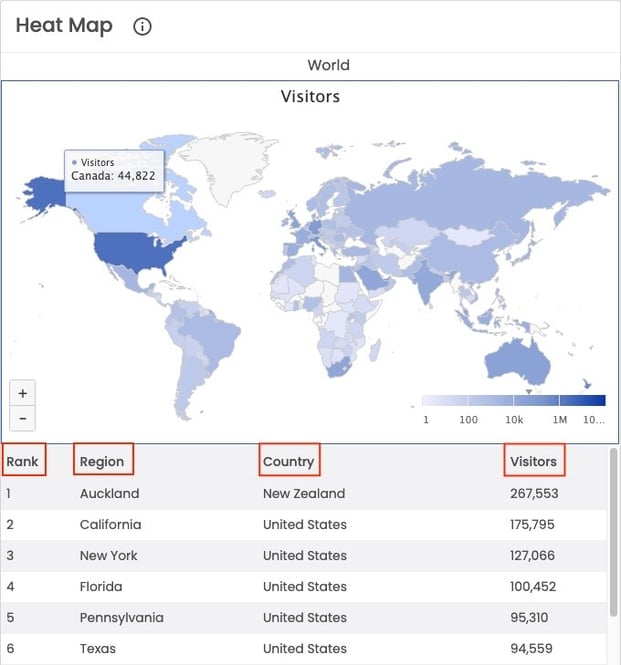Select the Auckland row
Viewport: 621px width, 665px height.
[110, 493]
